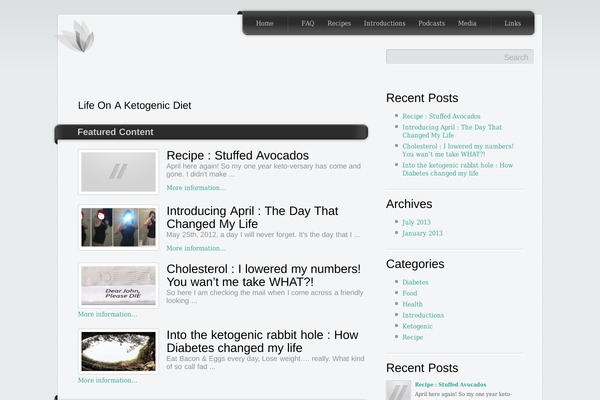Open the January 2013 archive
This screenshot has width=600, height=400.
click(422, 233)
